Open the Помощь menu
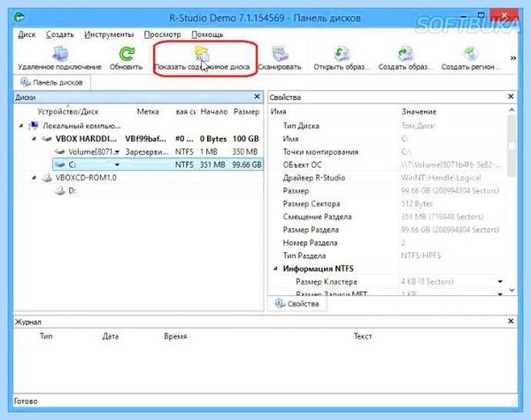The width and height of the screenshot is (531, 420). pos(207,34)
